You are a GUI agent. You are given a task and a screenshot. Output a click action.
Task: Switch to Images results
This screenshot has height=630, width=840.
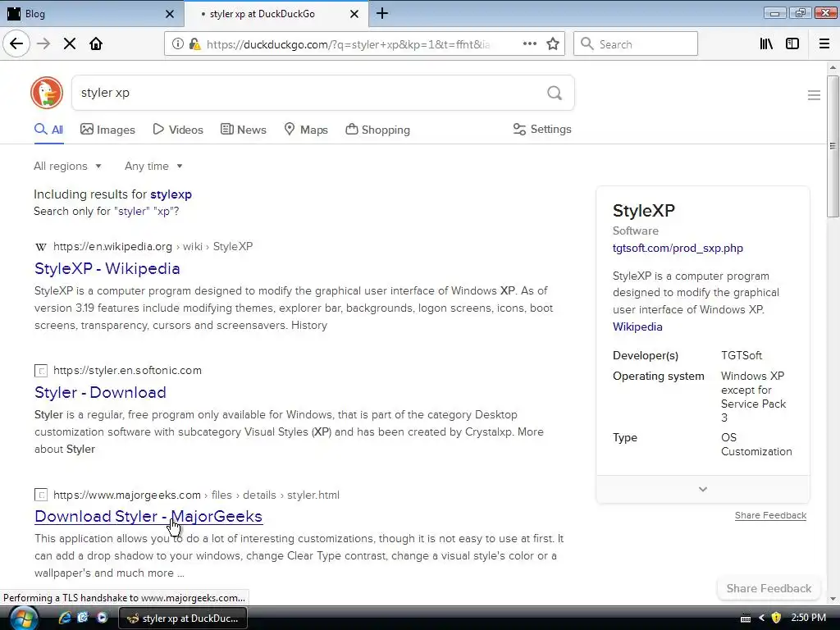coord(107,130)
